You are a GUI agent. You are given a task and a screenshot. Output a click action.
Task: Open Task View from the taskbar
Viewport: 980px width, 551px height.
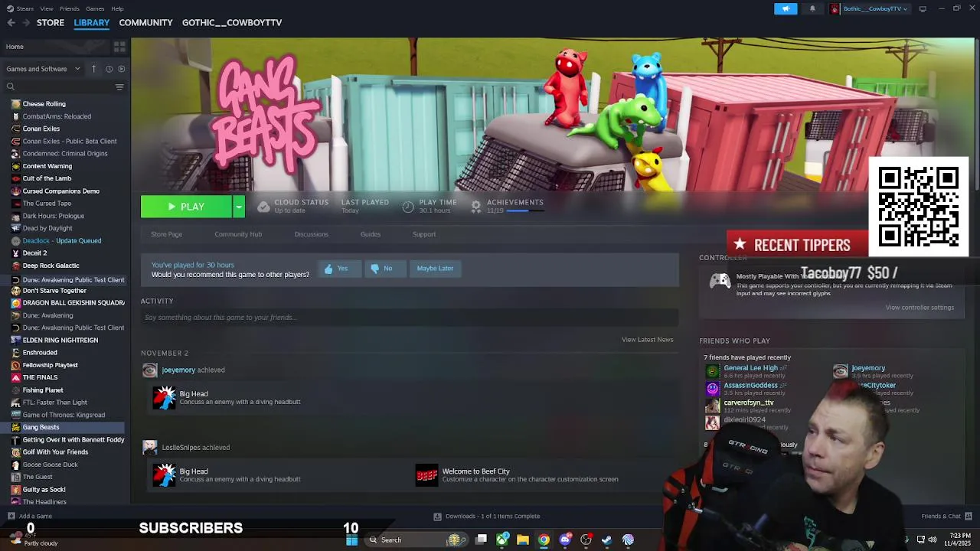tap(482, 540)
